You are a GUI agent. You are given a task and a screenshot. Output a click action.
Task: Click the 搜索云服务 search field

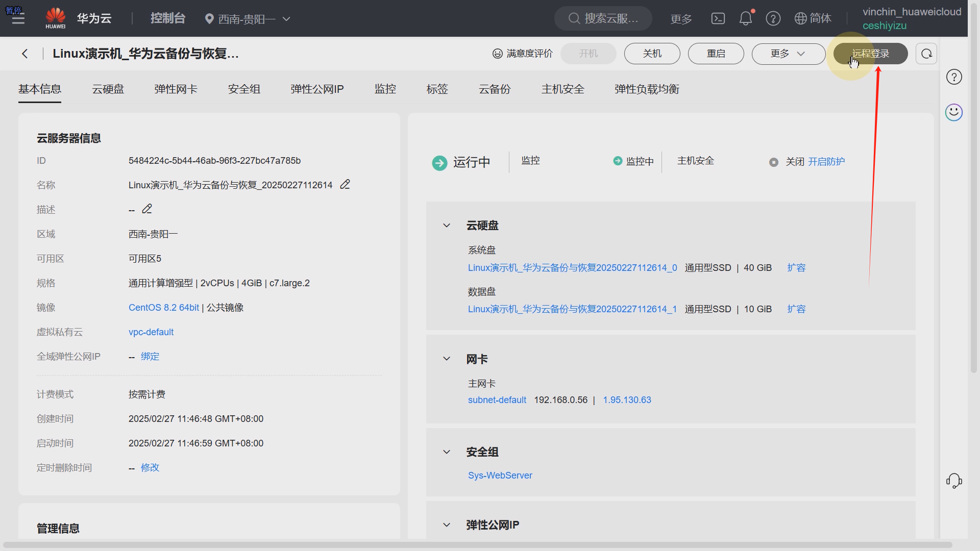click(x=603, y=19)
